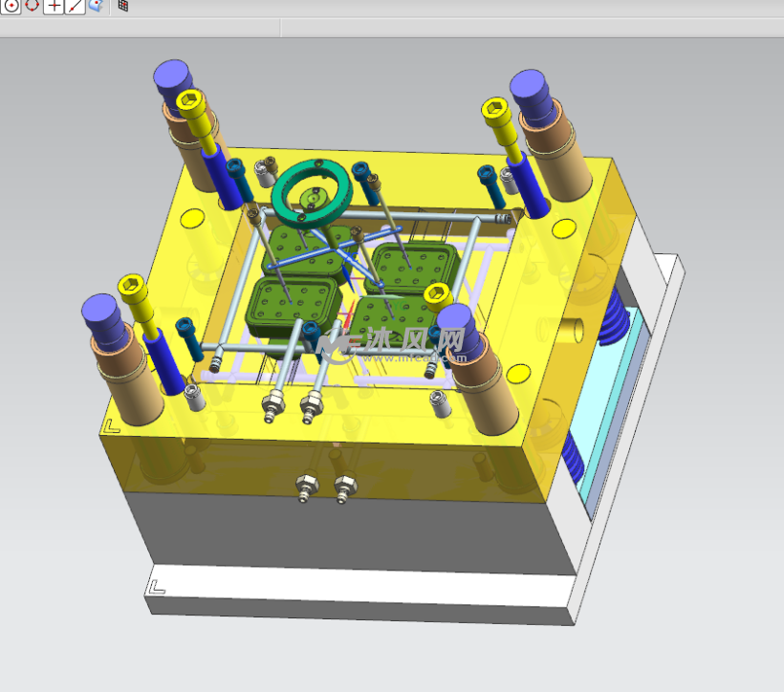Enable the Arc Center snap point icon
784x692 pixels.
point(11,5)
